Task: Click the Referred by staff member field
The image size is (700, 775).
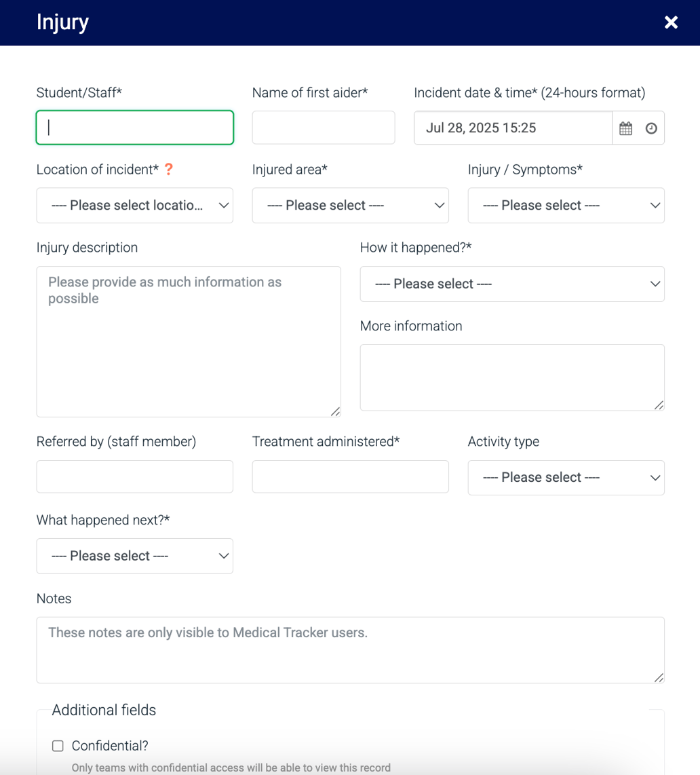Action: 134,476
